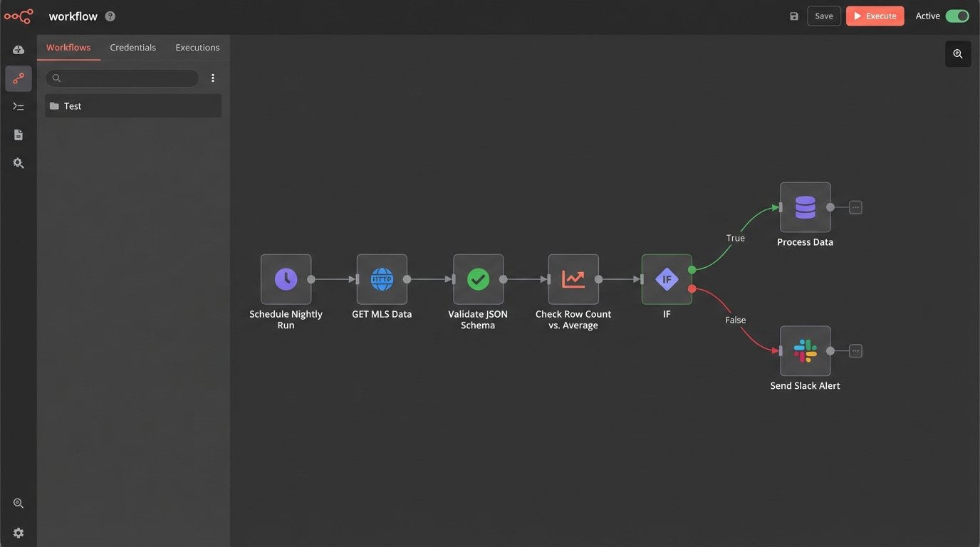Open the Send Slack Alert node
This screenshot has width=980, height=547.
805,350
